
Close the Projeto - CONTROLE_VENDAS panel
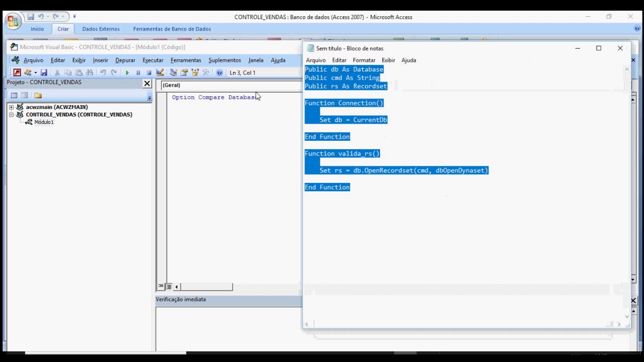(x=147, y=83)
